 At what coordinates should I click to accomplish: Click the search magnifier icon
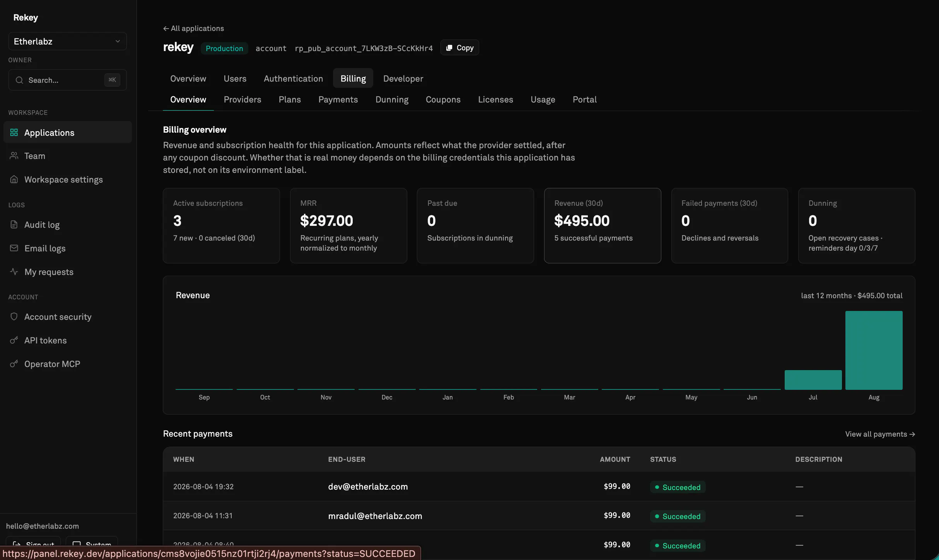(x=19, y=80)
